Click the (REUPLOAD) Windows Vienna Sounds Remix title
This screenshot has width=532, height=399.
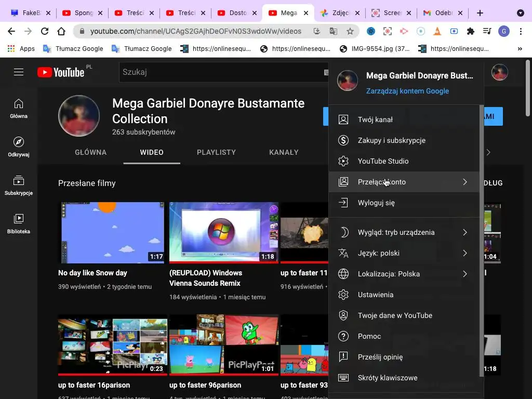click(x=206, y=278)
